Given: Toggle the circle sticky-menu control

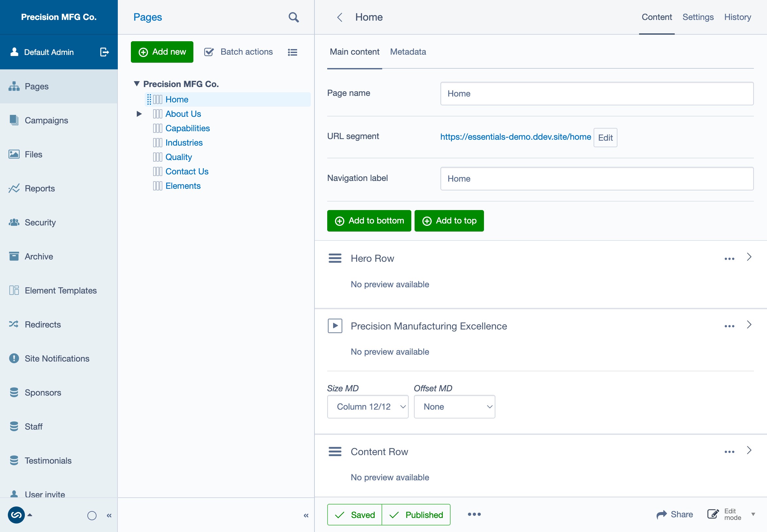Looking at the screenshot, I should (92, 516).
